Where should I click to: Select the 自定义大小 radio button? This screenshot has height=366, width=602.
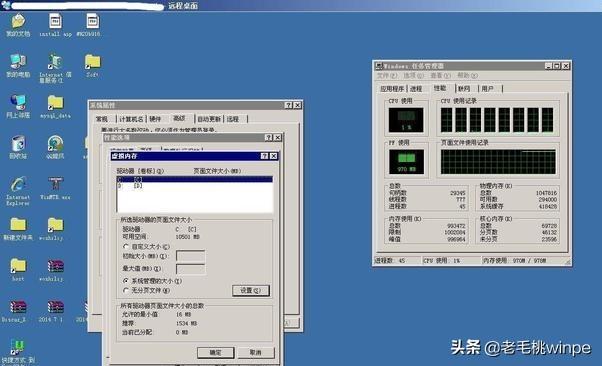tap(126, 246)
